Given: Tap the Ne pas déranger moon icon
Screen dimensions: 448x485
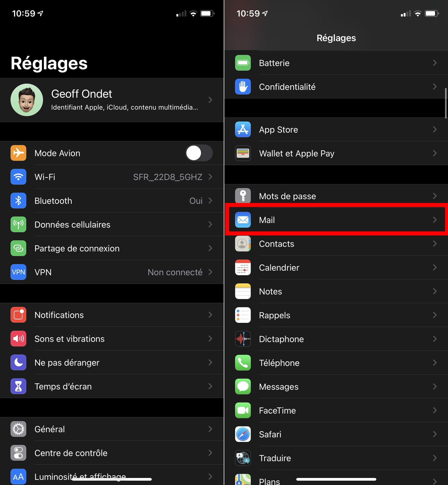Looking at the screenshot, I should (18, 362).
